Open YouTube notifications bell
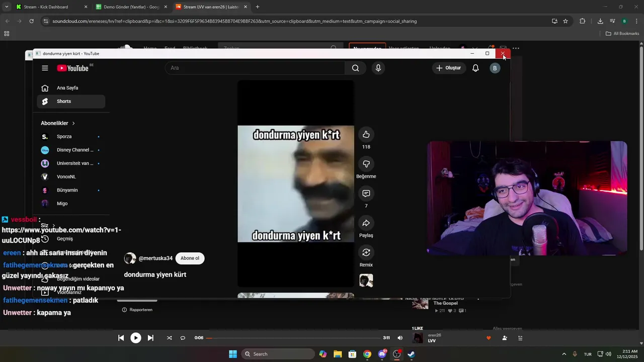The image size is (644, 362). point(475,68)
